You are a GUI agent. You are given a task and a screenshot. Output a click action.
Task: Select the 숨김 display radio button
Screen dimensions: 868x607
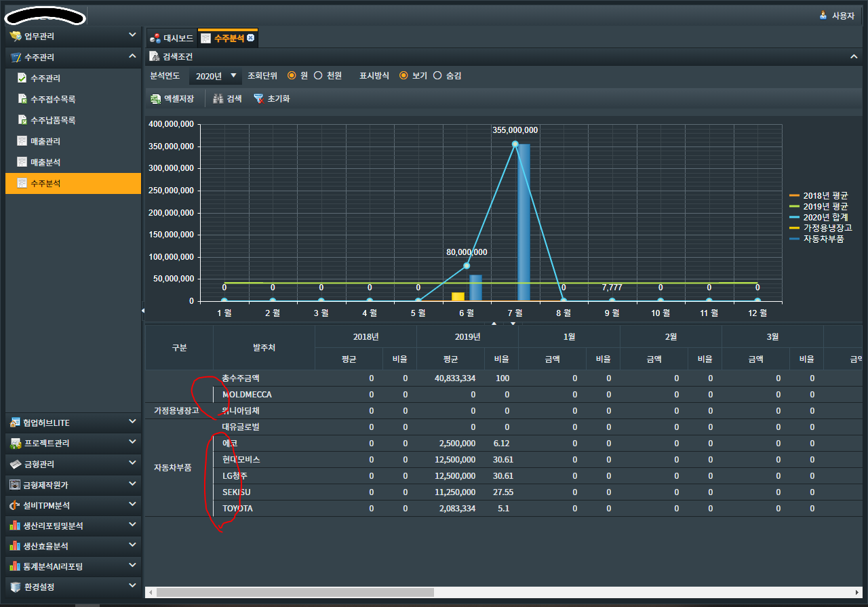tap(437, 76)
